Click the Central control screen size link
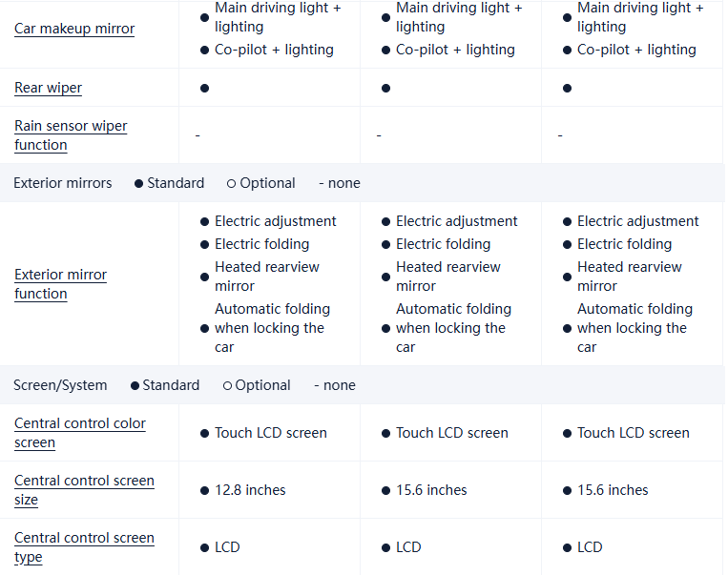Screen dimensions: 728x575 (84, 490)
